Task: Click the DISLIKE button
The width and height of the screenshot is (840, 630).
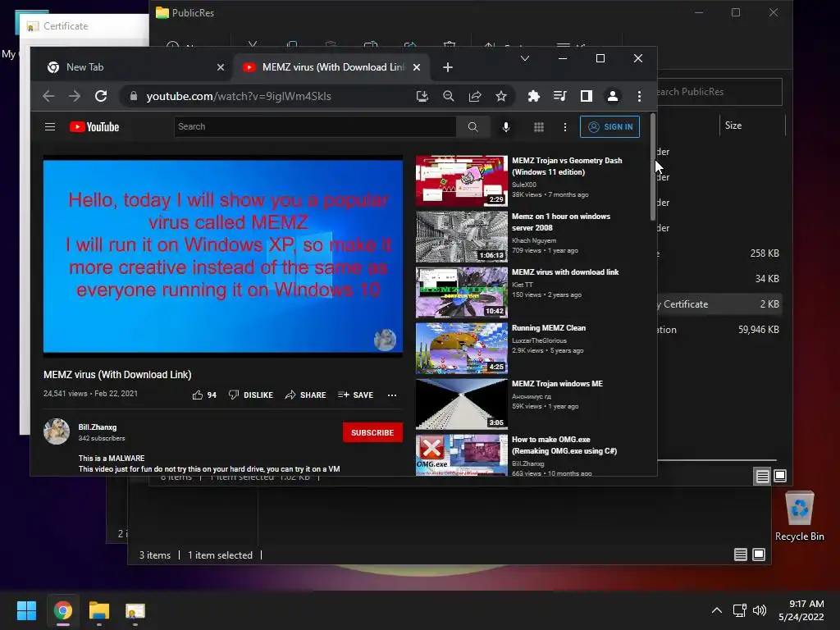Action: [x=251, y=395]
